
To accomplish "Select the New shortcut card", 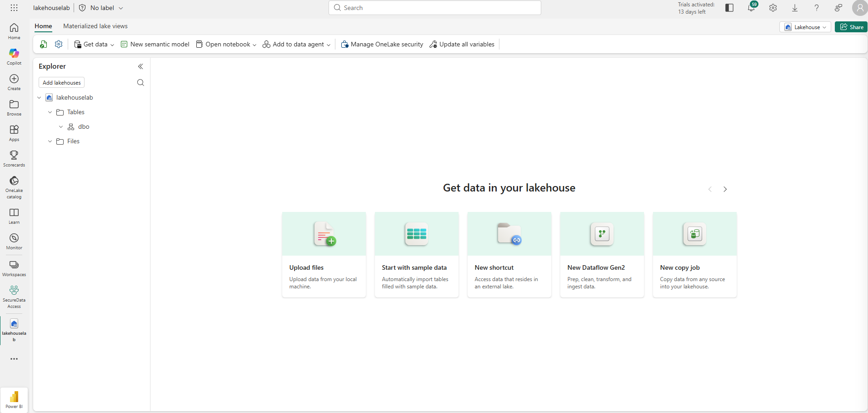I will point(509,255).
